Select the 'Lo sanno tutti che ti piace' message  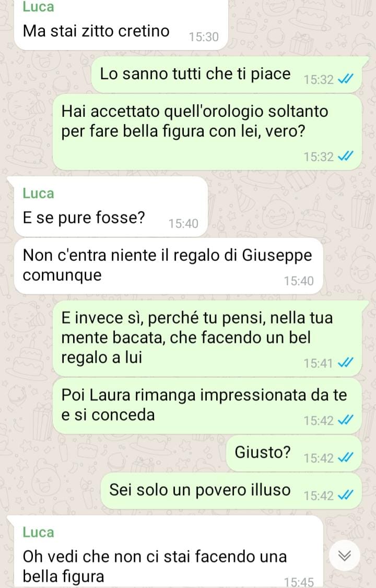click(x=227, y=75)
